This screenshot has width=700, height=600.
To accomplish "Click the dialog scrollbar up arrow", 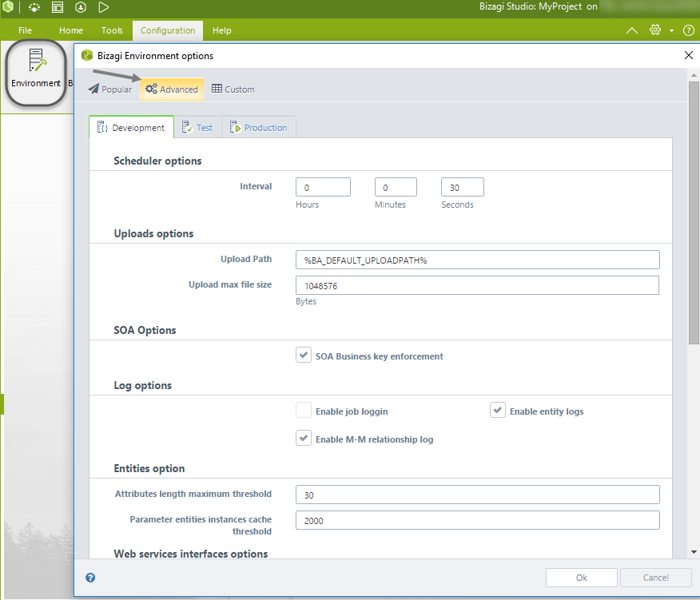I will (x=694, y=74).
